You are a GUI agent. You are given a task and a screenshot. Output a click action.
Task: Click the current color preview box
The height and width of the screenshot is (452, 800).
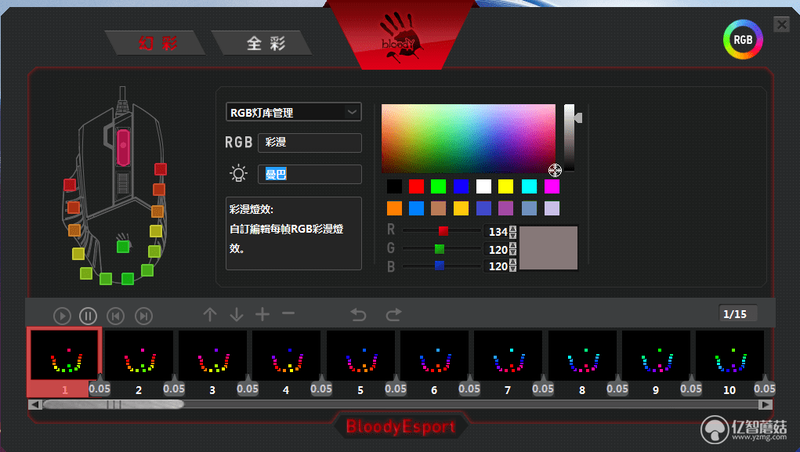coord(548,248)
